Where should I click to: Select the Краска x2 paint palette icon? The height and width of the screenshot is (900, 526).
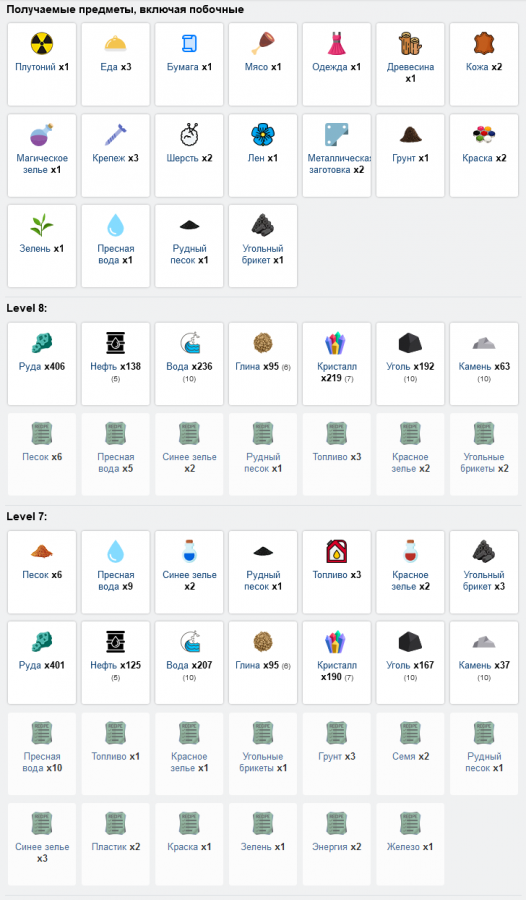point(484,135)
